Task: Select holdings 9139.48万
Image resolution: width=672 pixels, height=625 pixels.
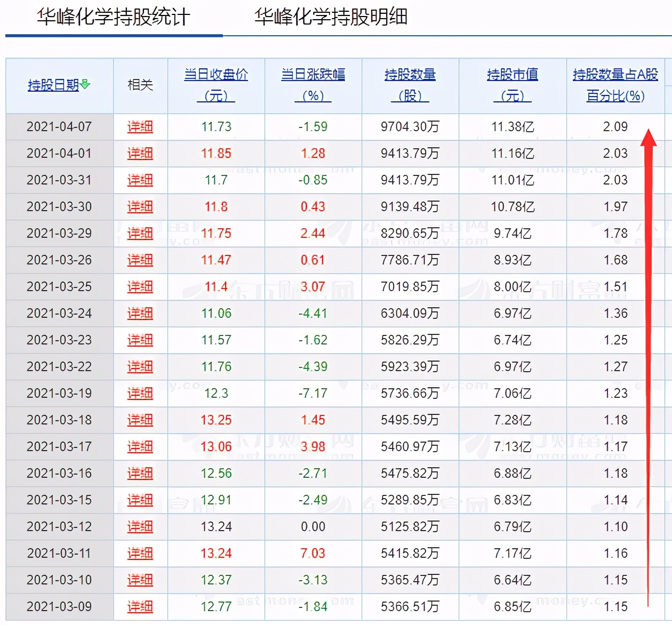Action: pyautogui.click(x=410, y=207)
